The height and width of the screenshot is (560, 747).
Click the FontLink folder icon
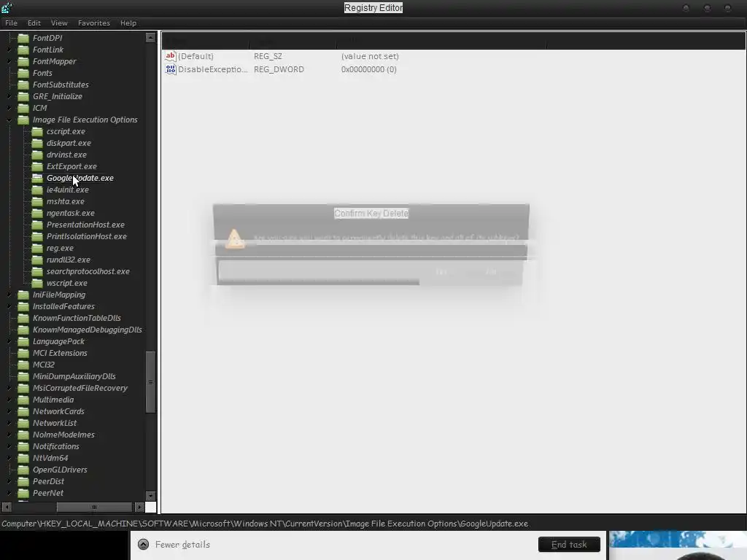(23, 50)
